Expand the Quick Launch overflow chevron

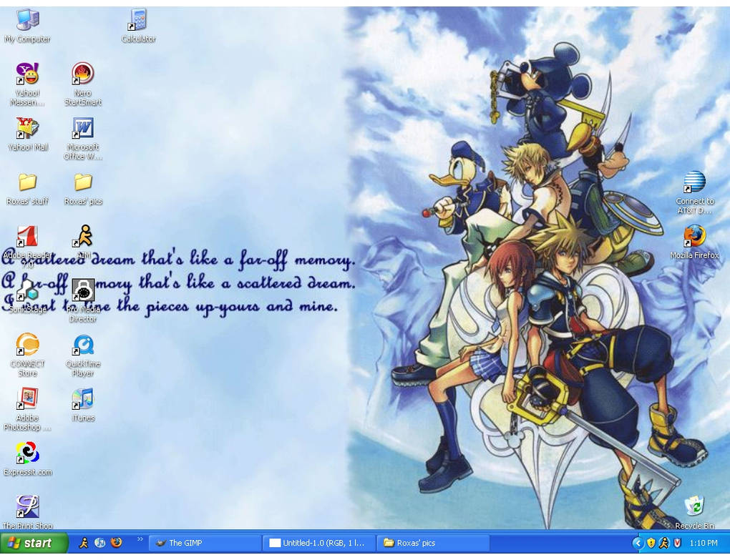click(x=140, y=539)
